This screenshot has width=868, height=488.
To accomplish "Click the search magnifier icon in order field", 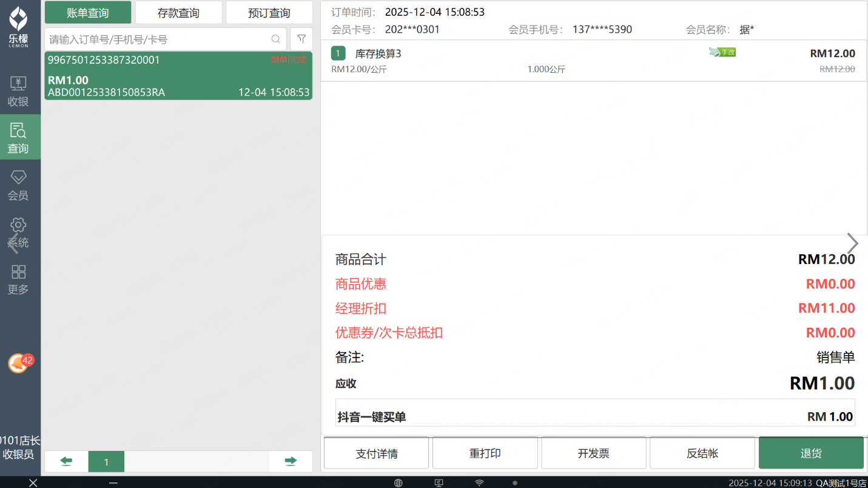I will coord(275,39).
